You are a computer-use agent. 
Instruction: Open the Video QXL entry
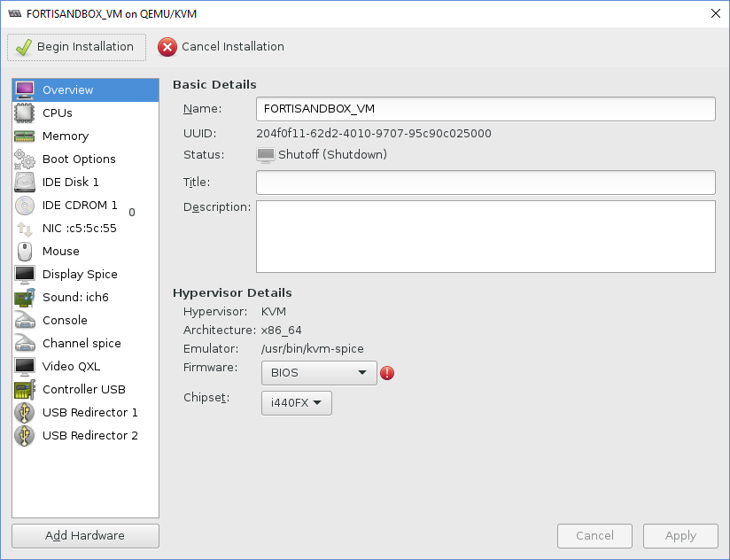coord(86,366)
